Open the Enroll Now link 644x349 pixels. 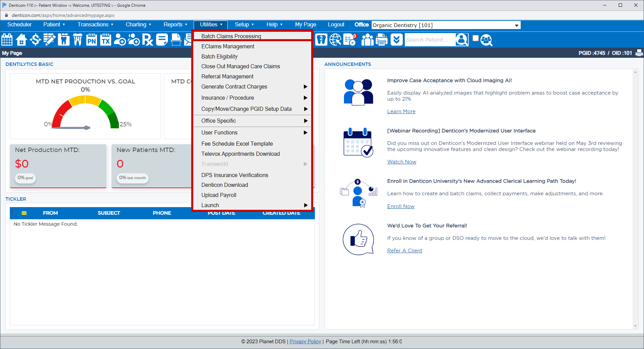pyautogui.click(x=401, y=206)
